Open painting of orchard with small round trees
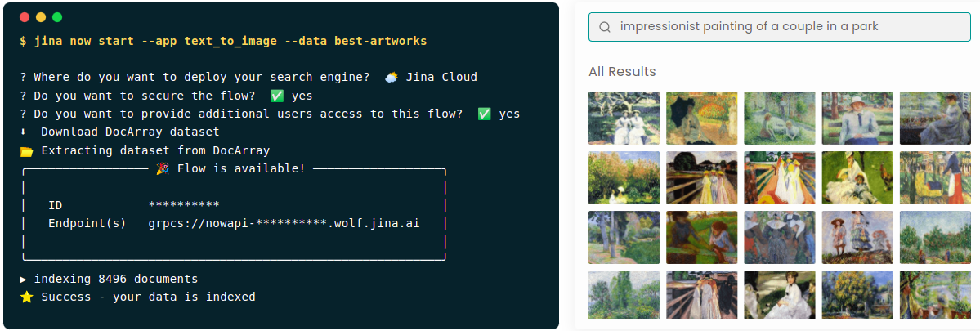Viewport: 980px width, 331px height. (935, 237)
